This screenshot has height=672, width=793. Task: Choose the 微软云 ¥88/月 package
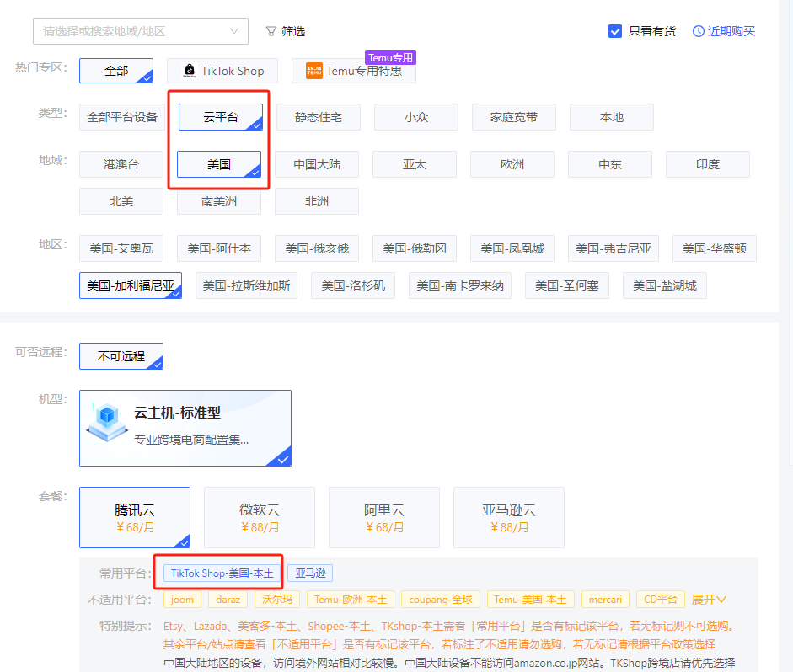pyautogui.click(x=260, y=517)
